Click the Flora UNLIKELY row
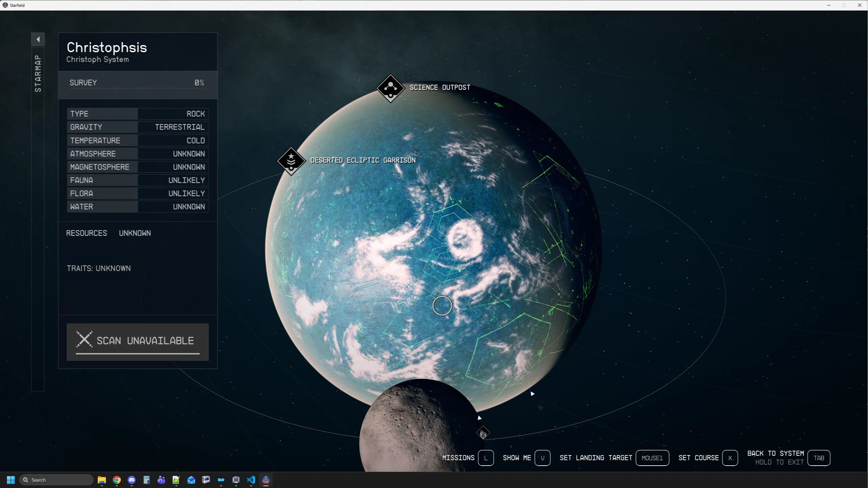Screen dimensions: 868x488 [x=138, y=194]
